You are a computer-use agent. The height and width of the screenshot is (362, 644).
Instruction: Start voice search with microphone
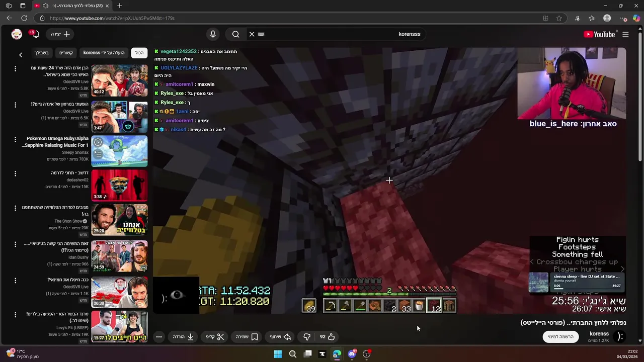coord(213,34)
